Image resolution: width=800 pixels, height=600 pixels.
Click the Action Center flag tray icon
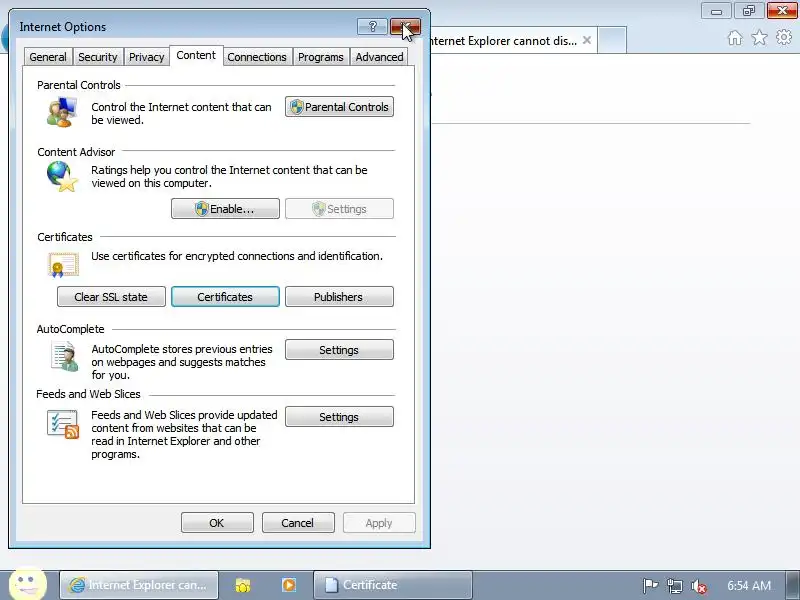click(x=650, y=586)
